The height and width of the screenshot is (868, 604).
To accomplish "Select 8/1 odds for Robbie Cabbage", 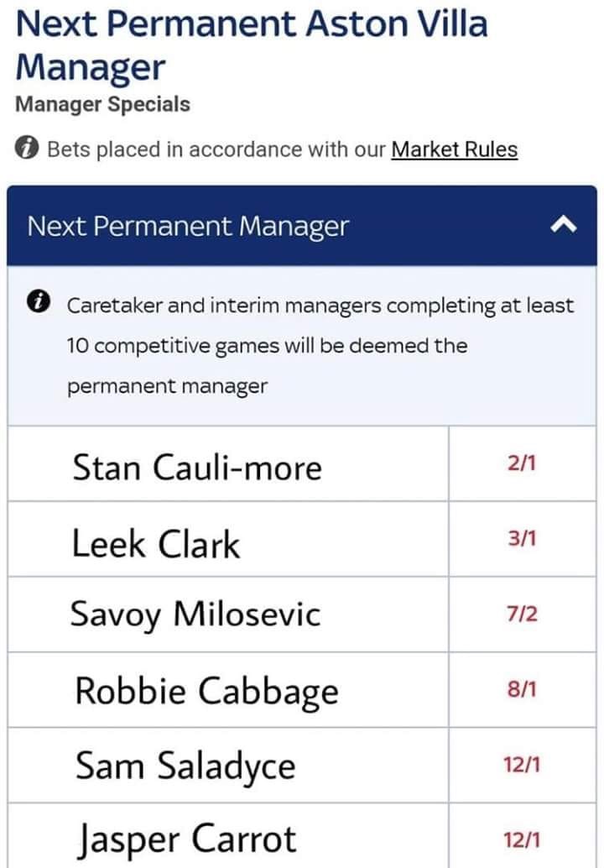I will click(523, 690).
